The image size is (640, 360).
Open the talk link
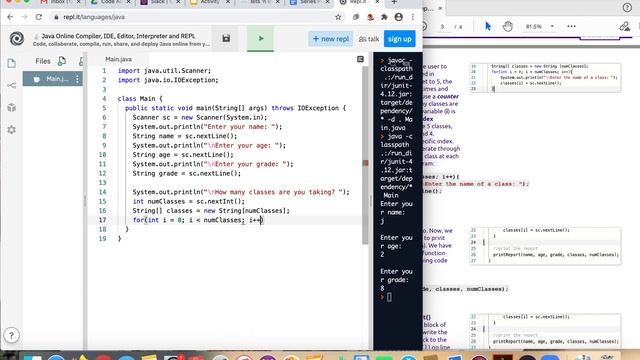pos(369,39)
